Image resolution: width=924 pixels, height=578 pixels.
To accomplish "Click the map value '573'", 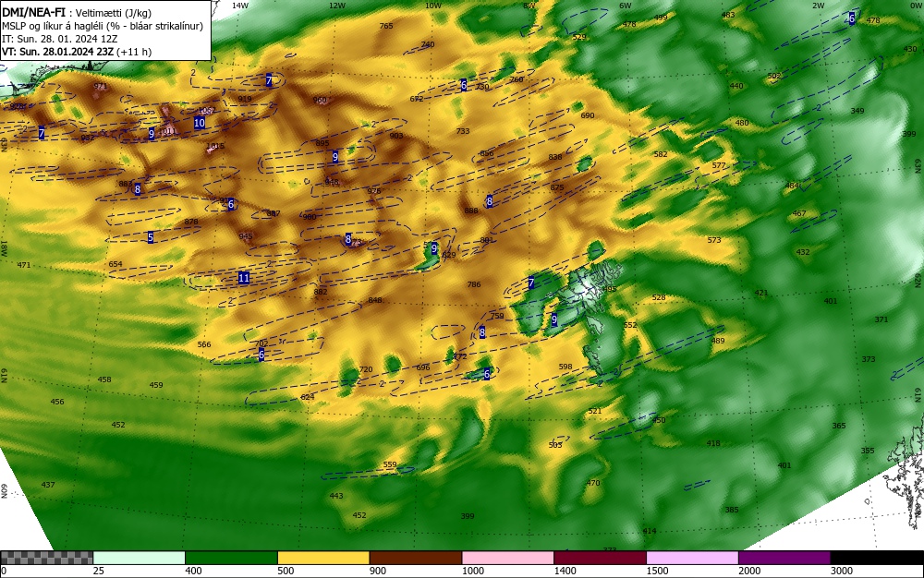I will [x=714, y=240].
